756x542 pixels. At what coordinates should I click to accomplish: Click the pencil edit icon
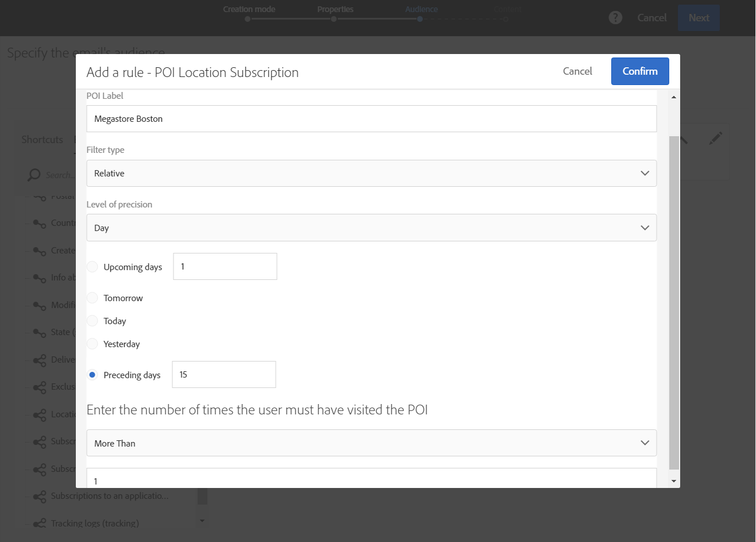[x=715, y=138]
